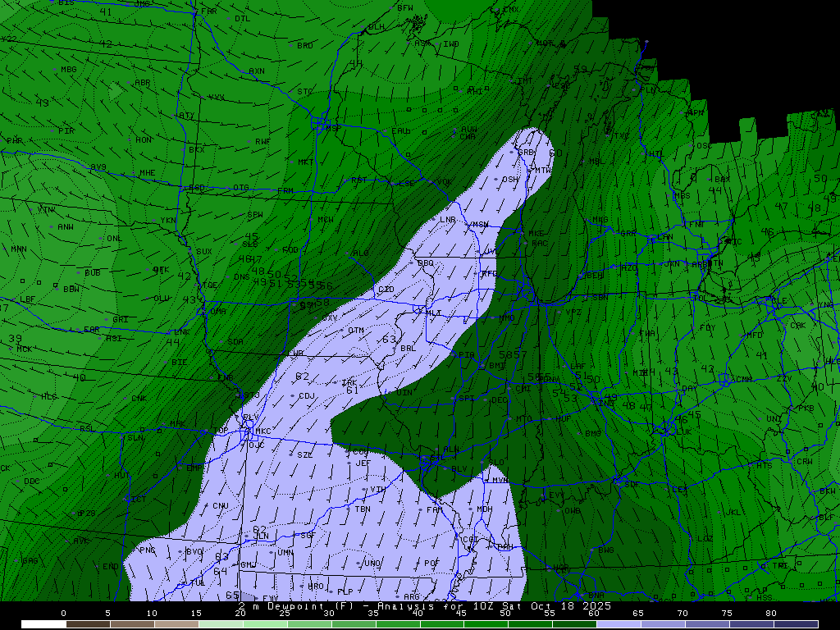Click legend scale value '75'
Image resolution: width=840 pixels, height=630 pixels.
pos(727,614)
